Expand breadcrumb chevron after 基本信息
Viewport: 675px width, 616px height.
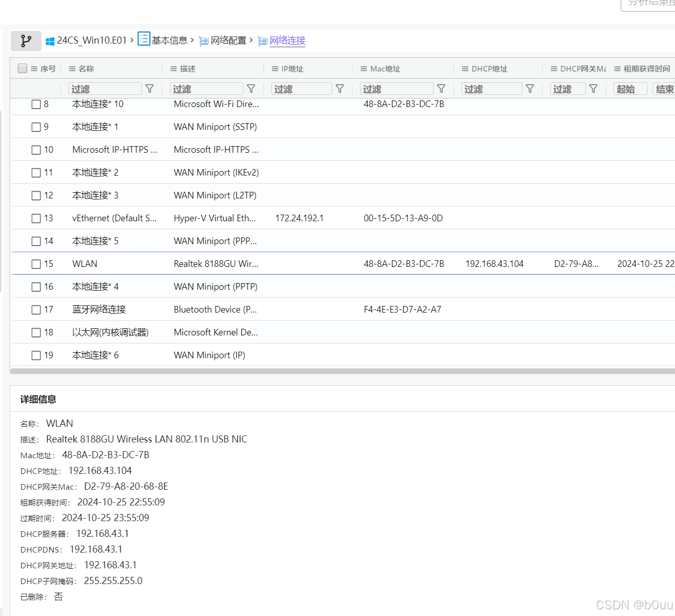point(192,40)
